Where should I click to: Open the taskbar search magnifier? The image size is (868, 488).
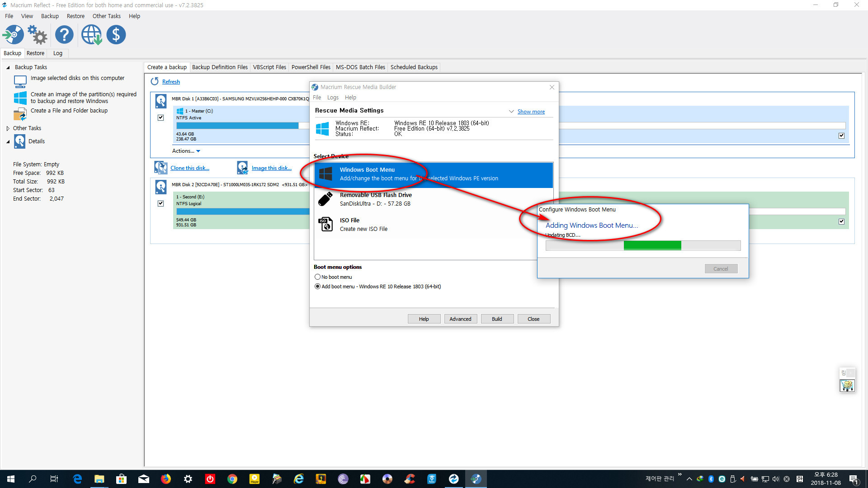click(x=33, y=479)
